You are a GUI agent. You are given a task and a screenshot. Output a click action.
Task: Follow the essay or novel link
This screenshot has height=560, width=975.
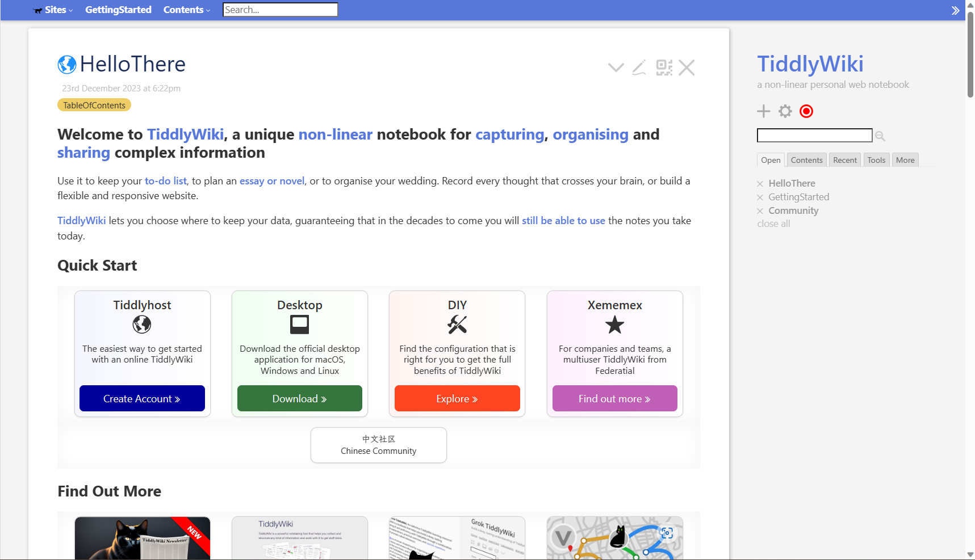coord(272,181)
